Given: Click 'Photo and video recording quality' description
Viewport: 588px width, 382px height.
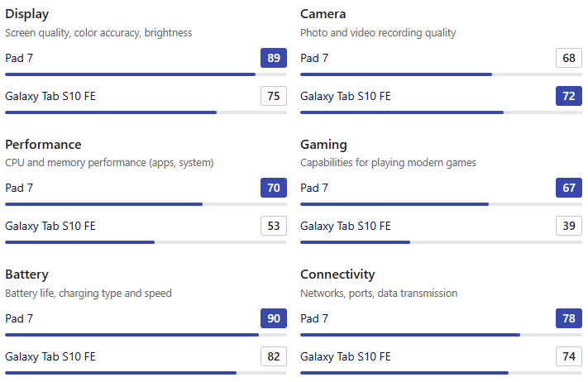Looking at the screenshot, I should click(x=378, y=33).
